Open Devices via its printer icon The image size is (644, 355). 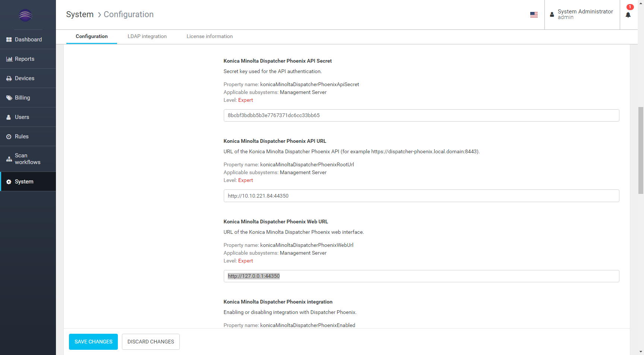click(x=9, y=78)
